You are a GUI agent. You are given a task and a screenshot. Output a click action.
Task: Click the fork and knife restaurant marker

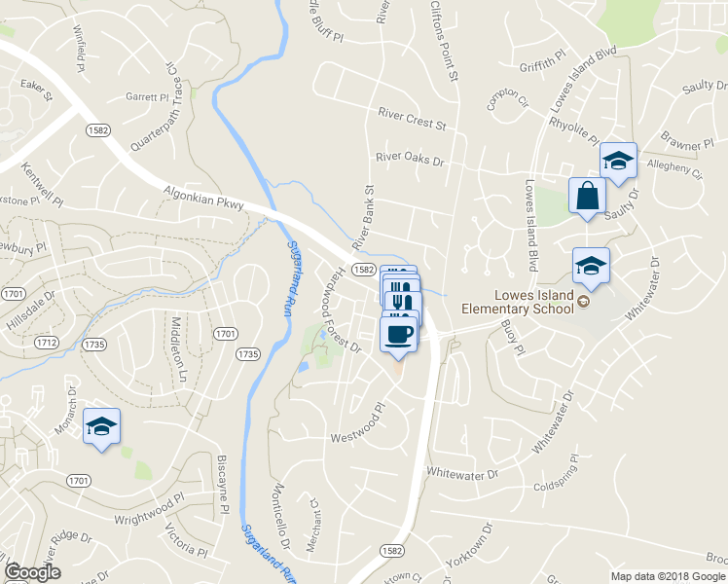click(x=402, y=302)
